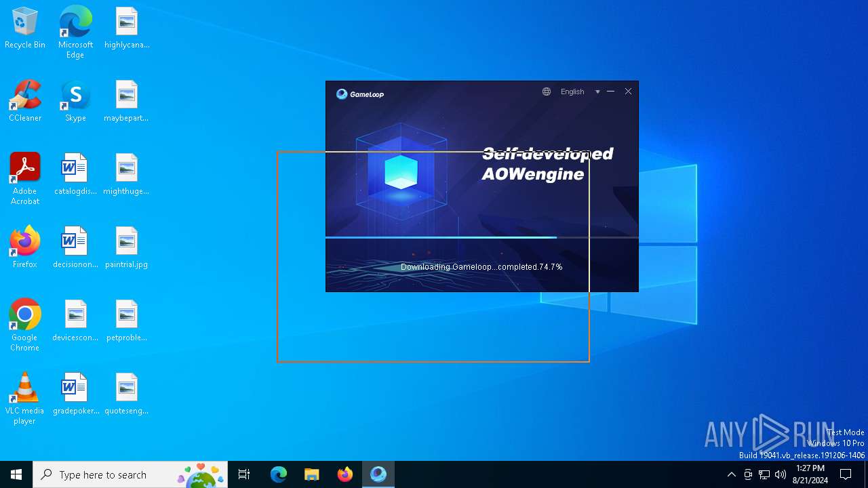The width and height of the screenshot is (868, 488).
Task: Select Firefox desktop shortcut
Action: 25,248
